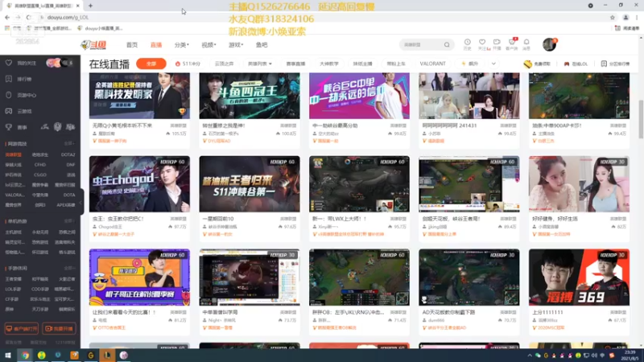Open the 分区排行榜 ranking icon
The width and height of the screenshot is (644, 362).
[604, 64]
